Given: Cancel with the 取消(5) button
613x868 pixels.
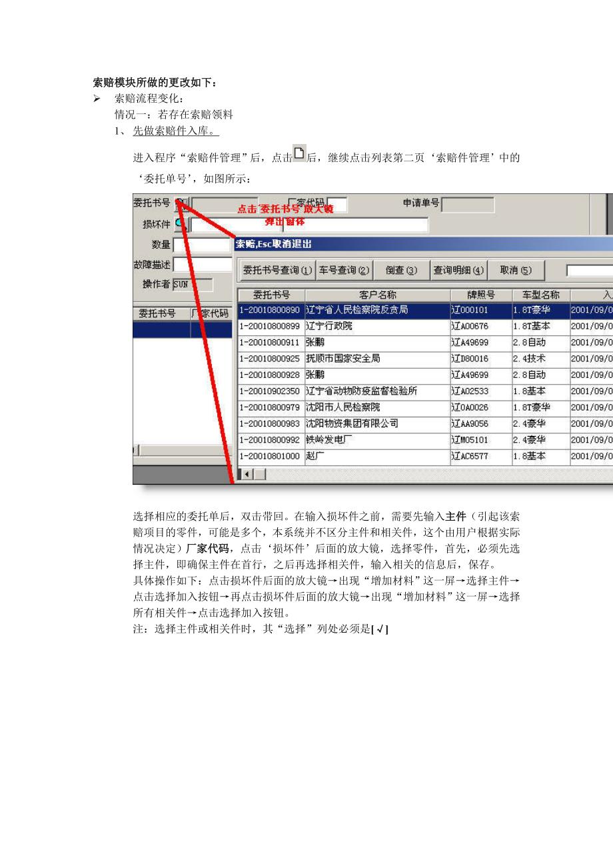Looking at the screenshot, I should coord(516,270).
